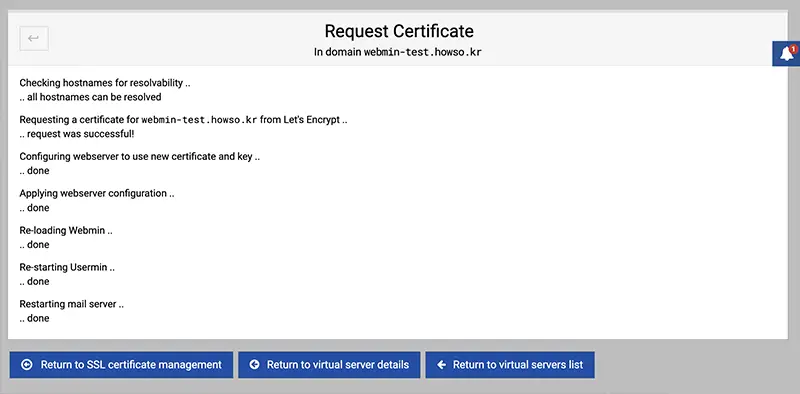This screenshot has width=800, height=394.
Task: Click the Request Certificate page title
Action: 399,31
